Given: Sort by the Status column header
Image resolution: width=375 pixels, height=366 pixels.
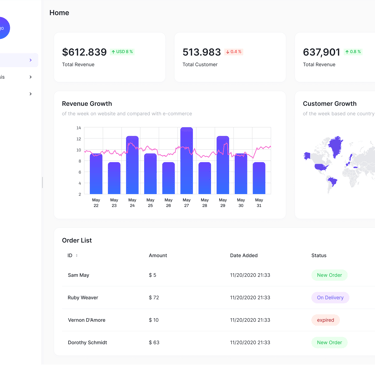Looking at the screenshot, I should click(319, 255).
